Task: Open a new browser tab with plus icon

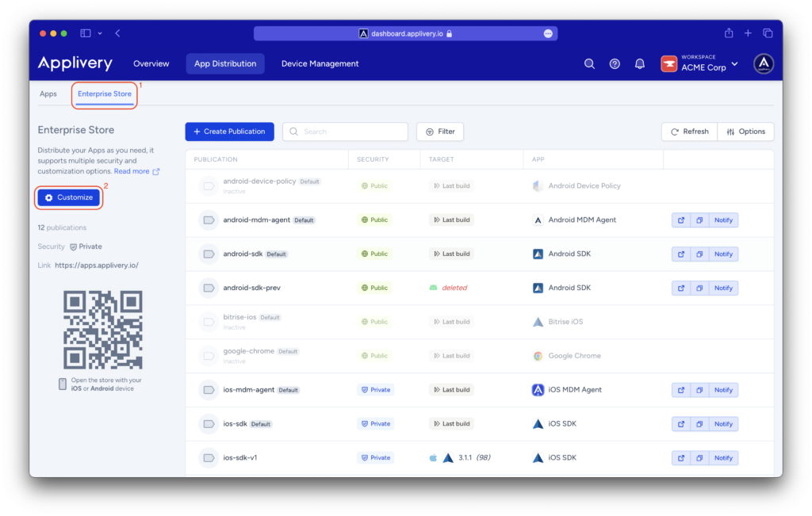Action: [748, 33]
